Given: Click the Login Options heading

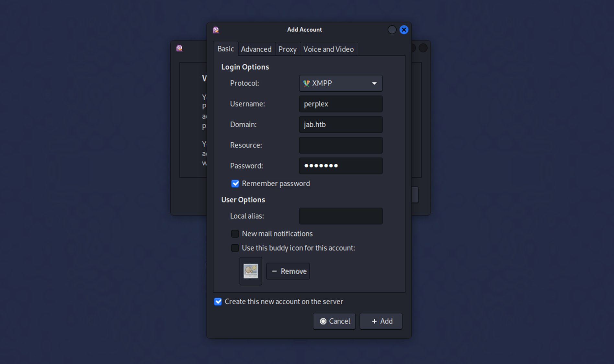Looking at the screenshot, I should [x=245, y=67].
